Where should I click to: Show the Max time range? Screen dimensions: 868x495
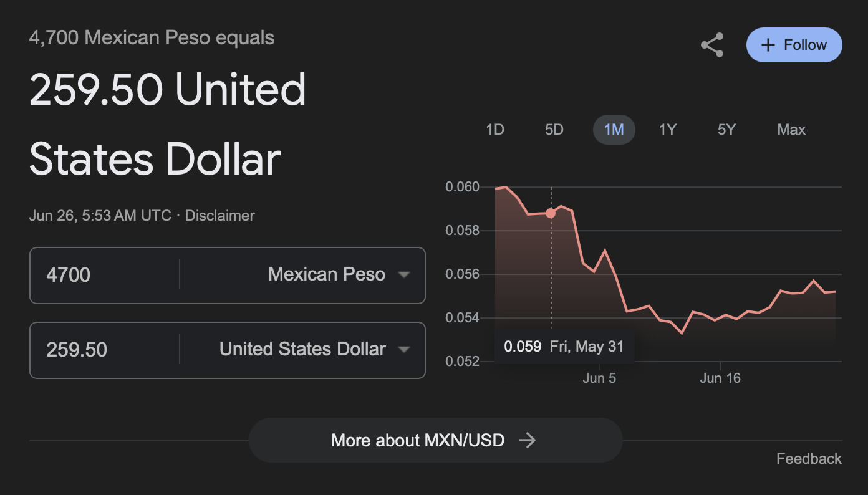click(791, 130)
